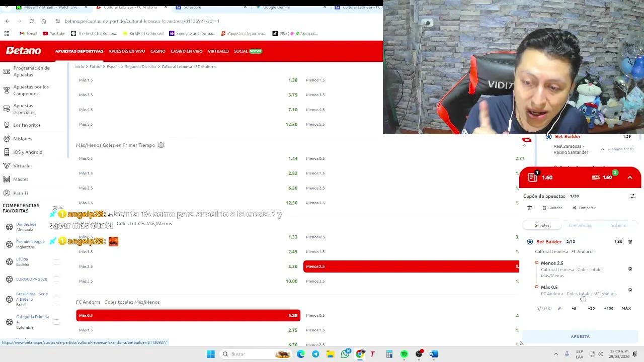Show hidden icons in the system tray
The image size is (644, 362).
pyautogui.click(x=556, y=354)
